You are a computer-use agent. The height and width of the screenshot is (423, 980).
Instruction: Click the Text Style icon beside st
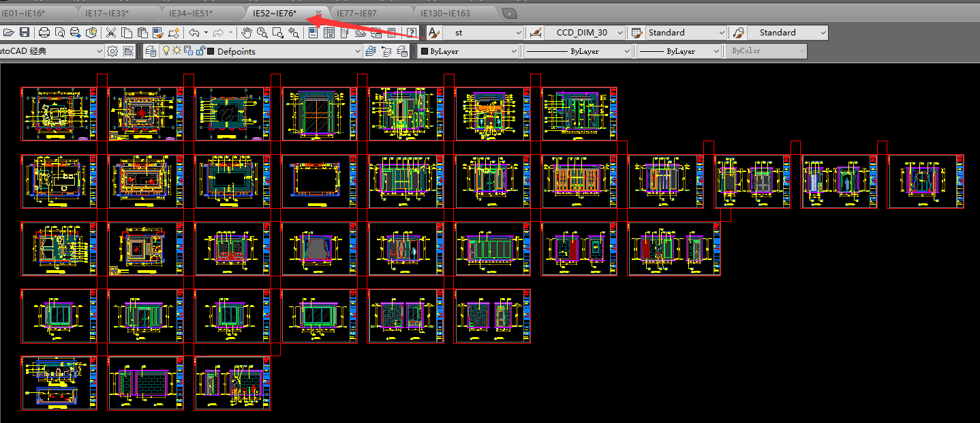433,32
